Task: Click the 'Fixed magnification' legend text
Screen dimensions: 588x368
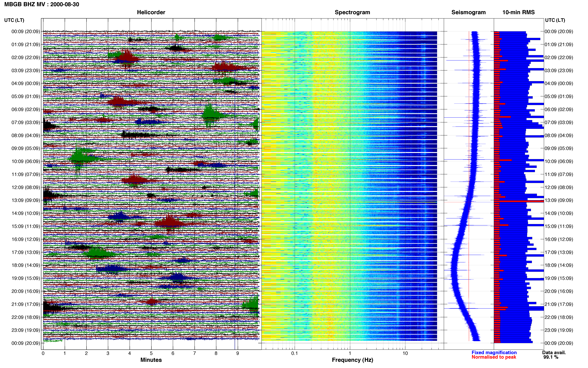Action: (494, 352)
